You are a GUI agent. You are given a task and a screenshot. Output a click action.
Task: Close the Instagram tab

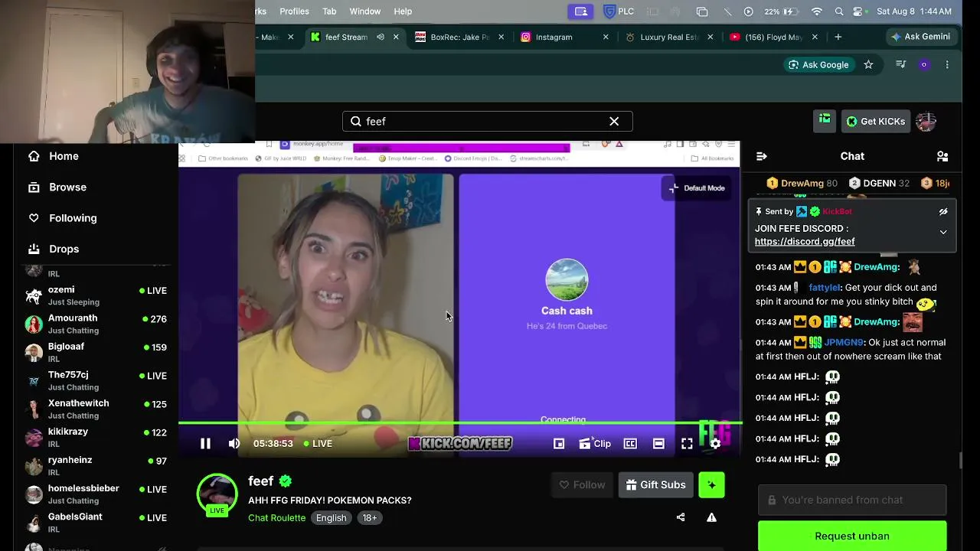click(606, 37)
